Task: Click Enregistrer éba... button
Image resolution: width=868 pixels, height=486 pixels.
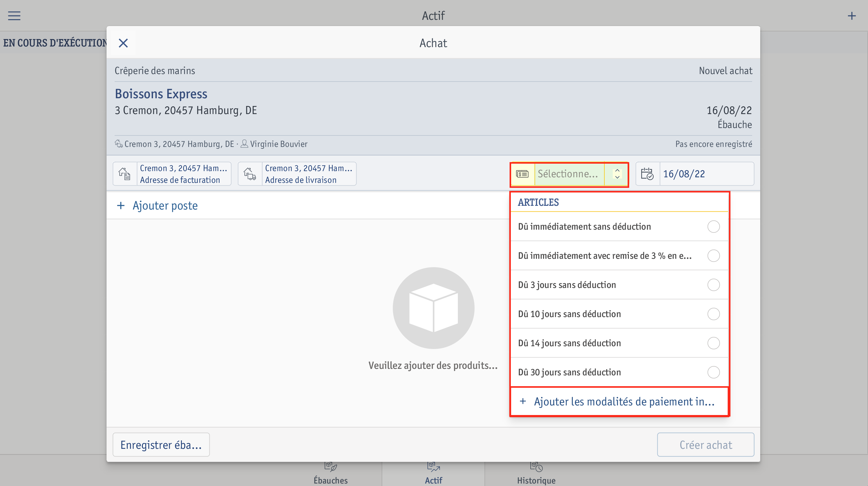Action: (x=161, y=444)
